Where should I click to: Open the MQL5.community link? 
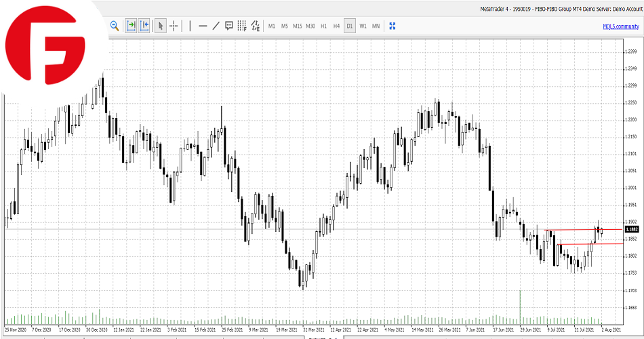click(620, 26)
